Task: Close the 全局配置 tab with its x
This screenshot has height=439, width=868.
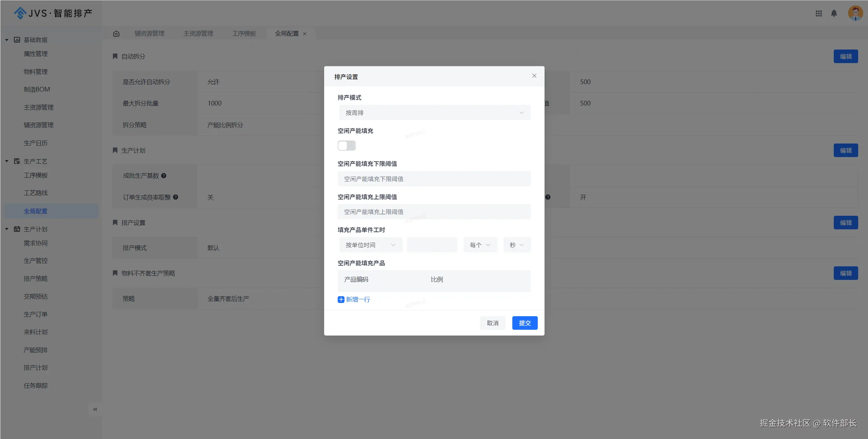Action: (x=305, y=34)
